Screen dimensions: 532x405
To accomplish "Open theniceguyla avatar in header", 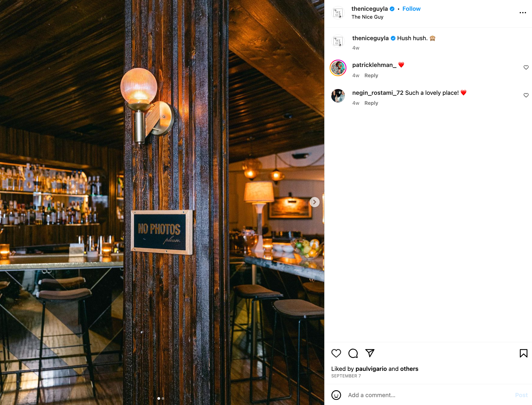I will pos(338,13).
